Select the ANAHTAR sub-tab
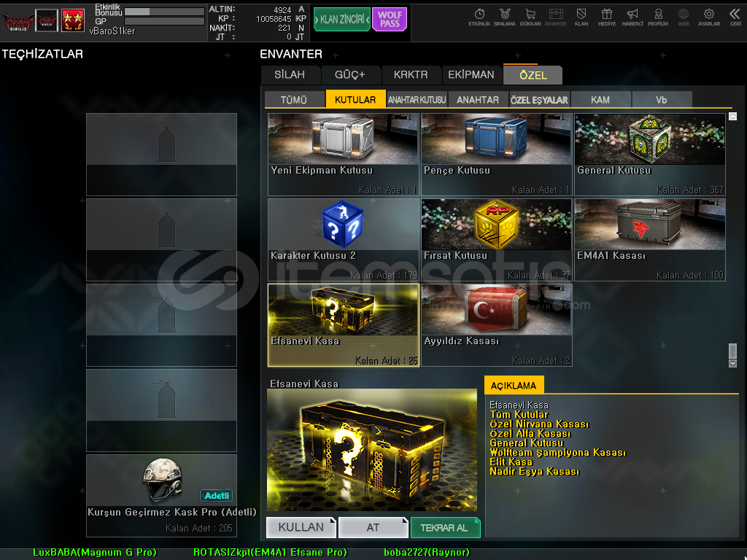Screen dimensions: 747x560 pos(478,99)
